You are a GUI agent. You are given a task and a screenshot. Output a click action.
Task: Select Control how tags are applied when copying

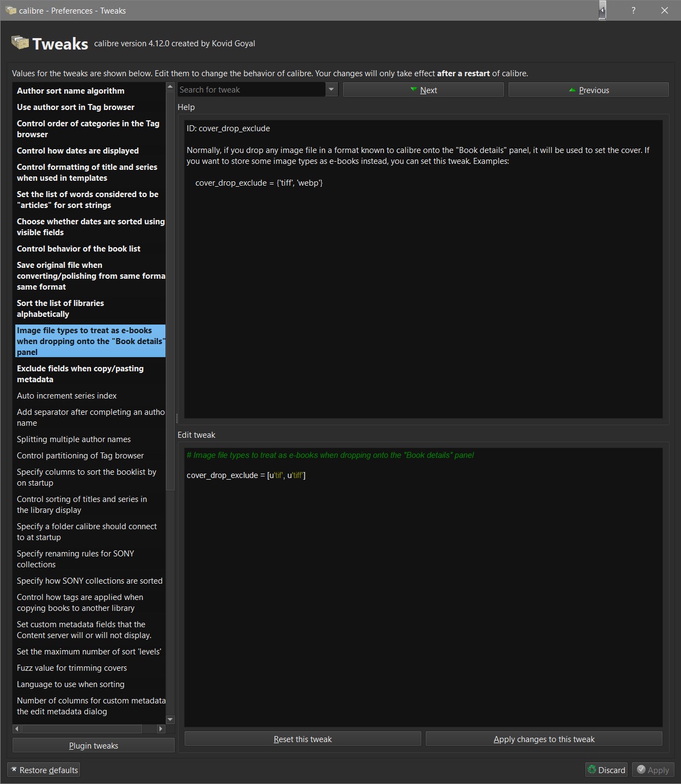point(90,603)
